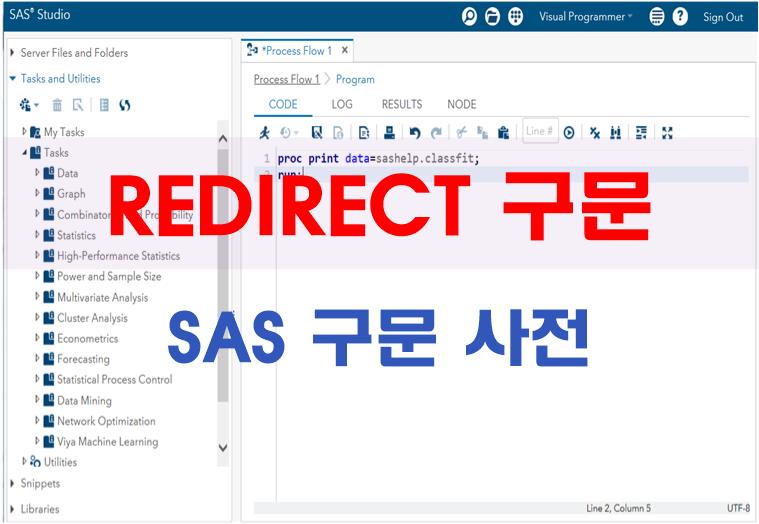Click the Copy icon
Image resolution: width=759 pixels, height=524 pixels.
[483, 133]
